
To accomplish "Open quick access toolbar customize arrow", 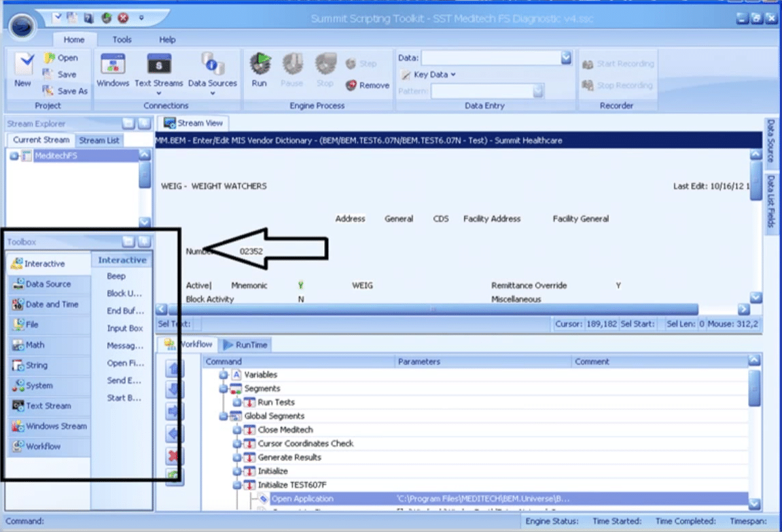I will (141, 18).
